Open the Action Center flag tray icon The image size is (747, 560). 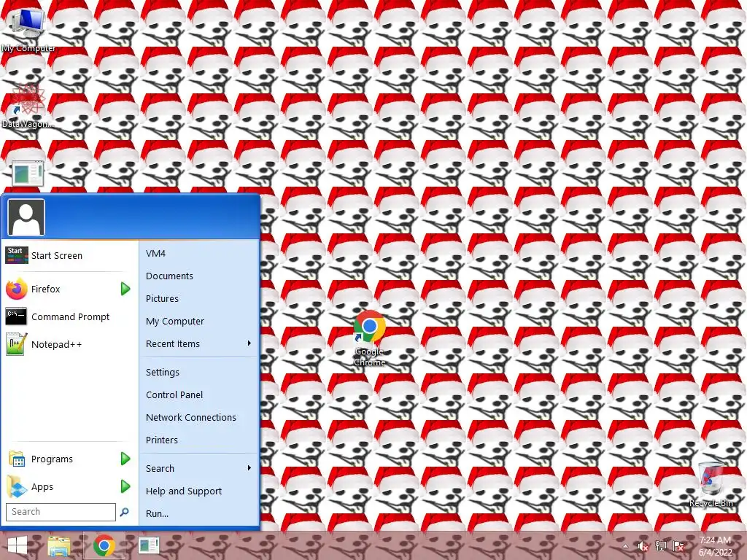(678, 546)
